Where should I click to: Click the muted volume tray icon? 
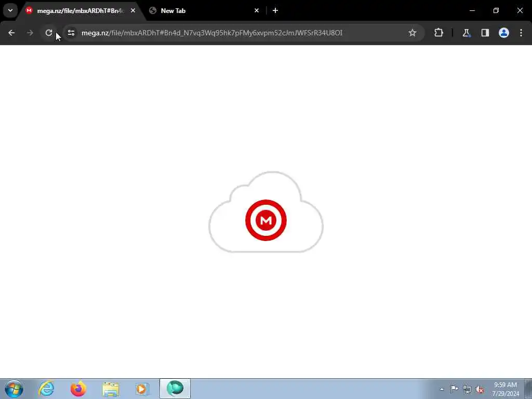tap(480, 389)
